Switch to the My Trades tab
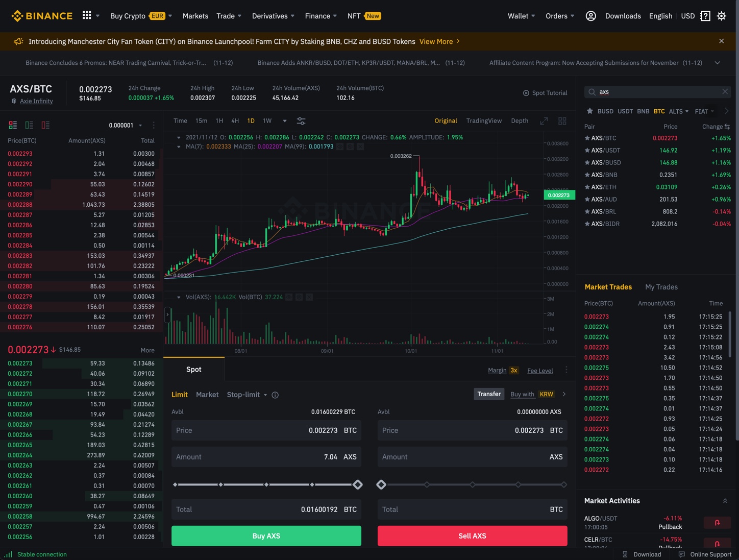The width and height of the screenshot is (739, 560). pos(661,287)
